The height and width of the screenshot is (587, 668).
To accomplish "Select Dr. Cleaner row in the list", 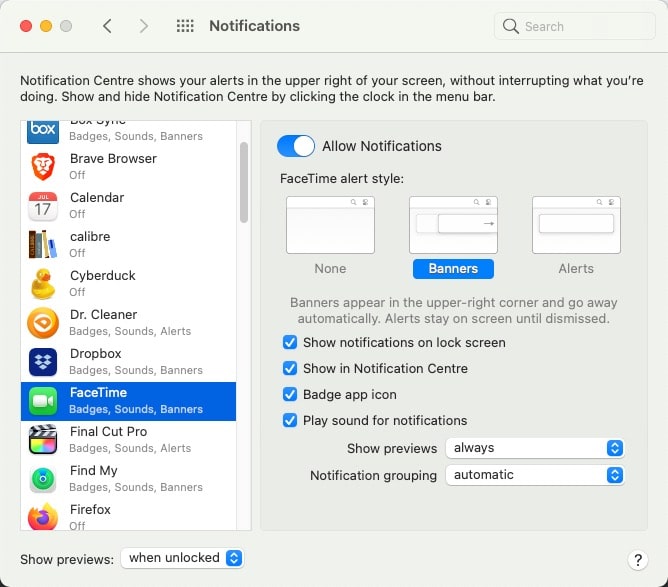I will tap(128, 322).
